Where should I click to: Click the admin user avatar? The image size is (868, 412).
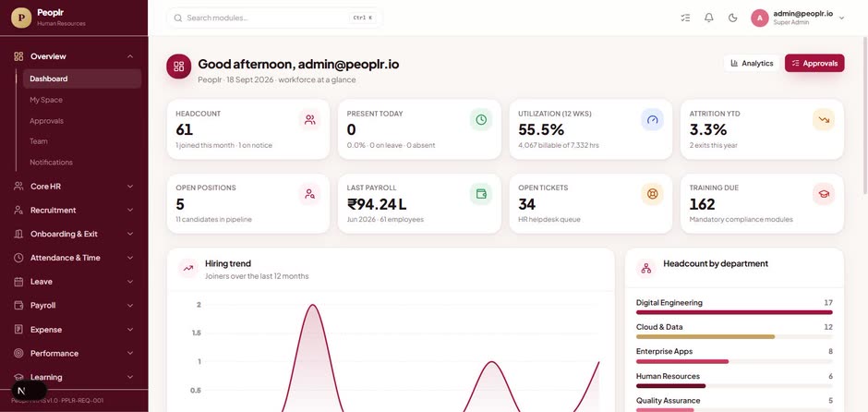coord(759,18)
